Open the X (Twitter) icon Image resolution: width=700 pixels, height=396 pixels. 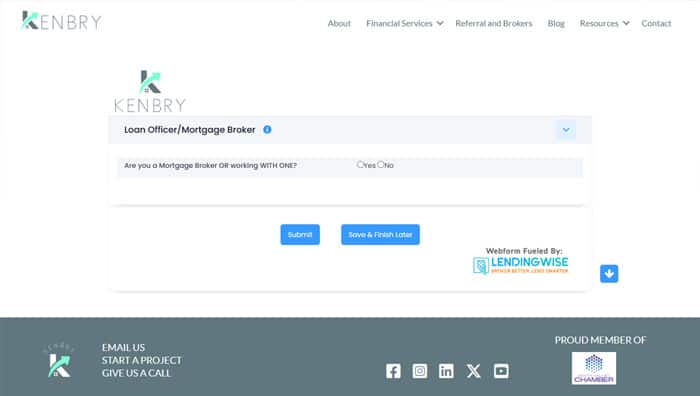coord(474,371)
